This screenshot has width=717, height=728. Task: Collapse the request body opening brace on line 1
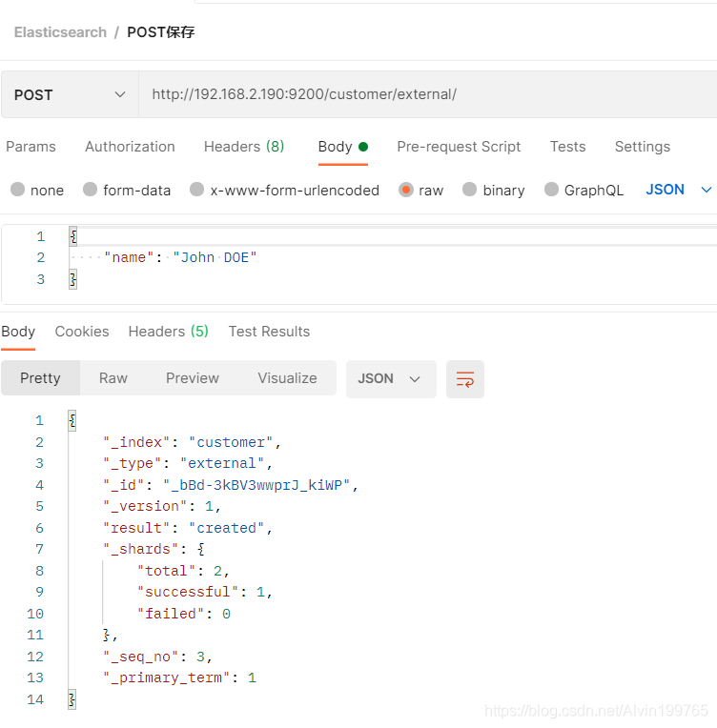(73, 236)
